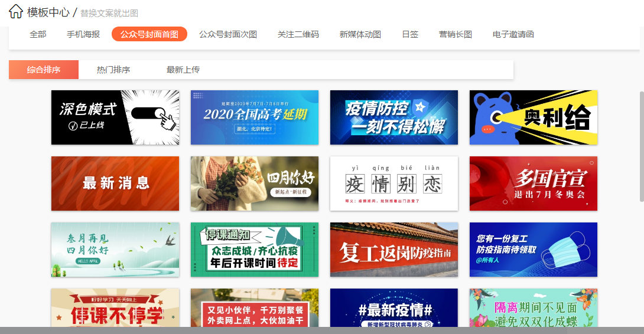This screenshot has width=644, height=334.
Task: Choose the 2020全国高考延期 template
Action: [x=255, y=117]
